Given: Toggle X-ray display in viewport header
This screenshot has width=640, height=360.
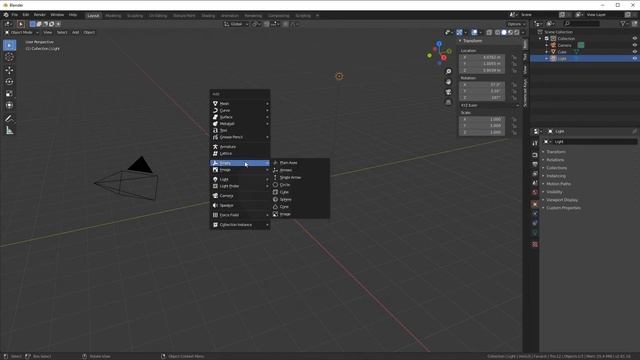Looking at the screenshot, I should (x=489, y=32).
